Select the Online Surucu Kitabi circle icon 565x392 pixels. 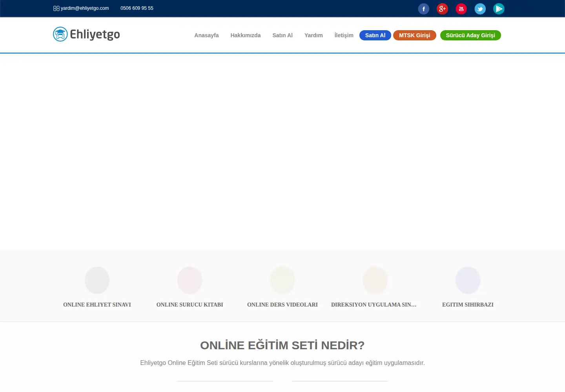click(x=190, y=280)
